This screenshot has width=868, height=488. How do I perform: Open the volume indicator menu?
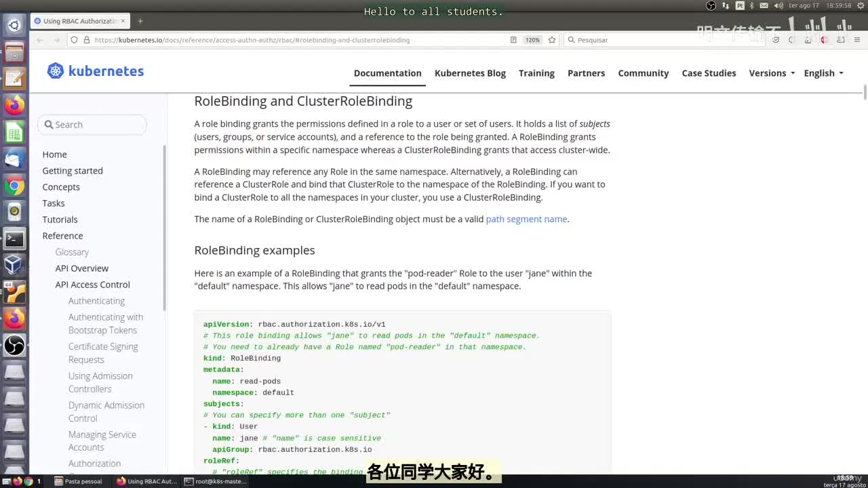pos(778,5)
